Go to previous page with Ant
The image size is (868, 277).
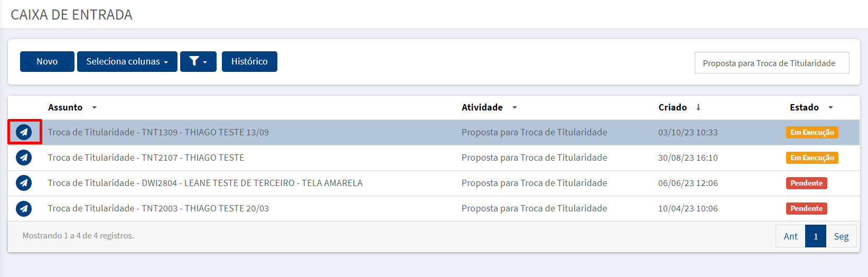(x=790, y=236)
